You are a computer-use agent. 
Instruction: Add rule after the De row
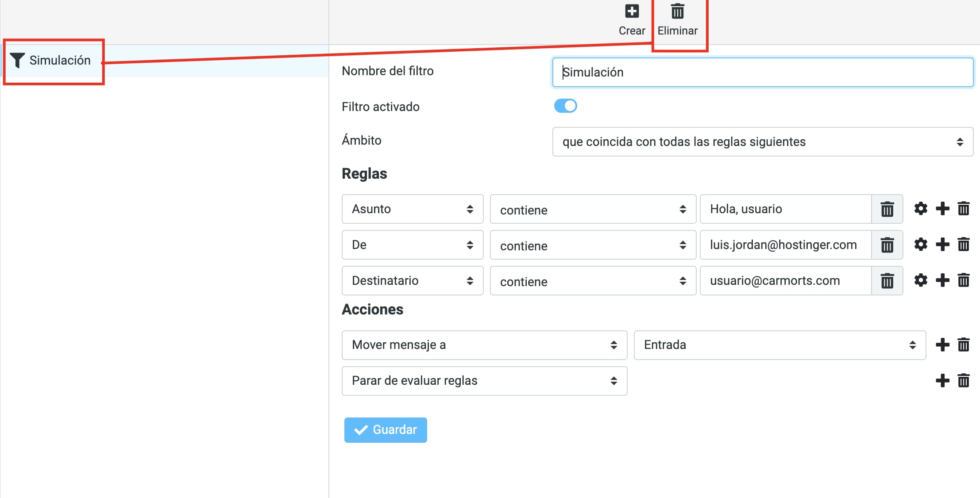[x=942, y=245]
